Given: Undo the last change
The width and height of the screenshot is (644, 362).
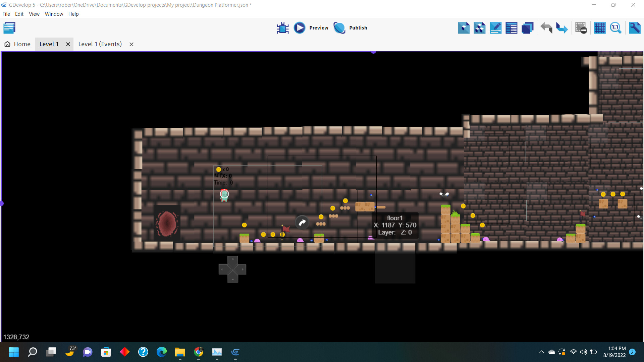Looking at the screenshot, I should pos(546,28).
